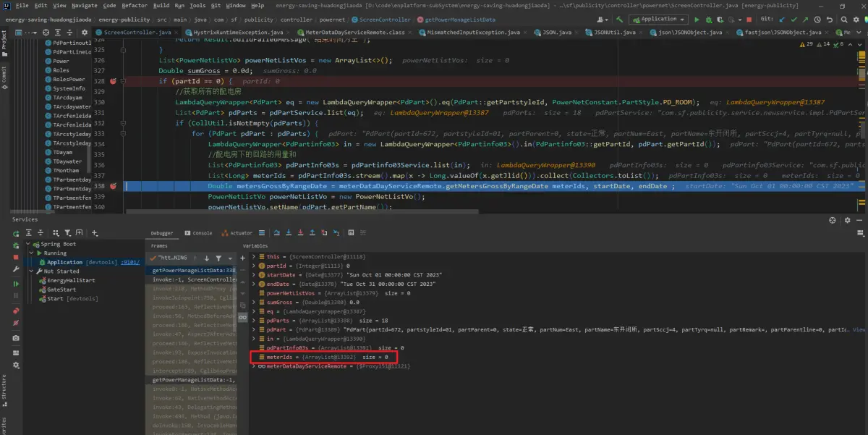Switch to the Console tab in debugger
This screenshot has height=435, width=868.
(198, 233)
